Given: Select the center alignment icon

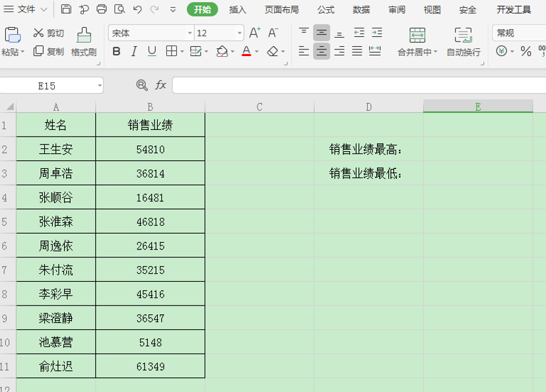Looking at the screenshot, I should pos(322,49).
